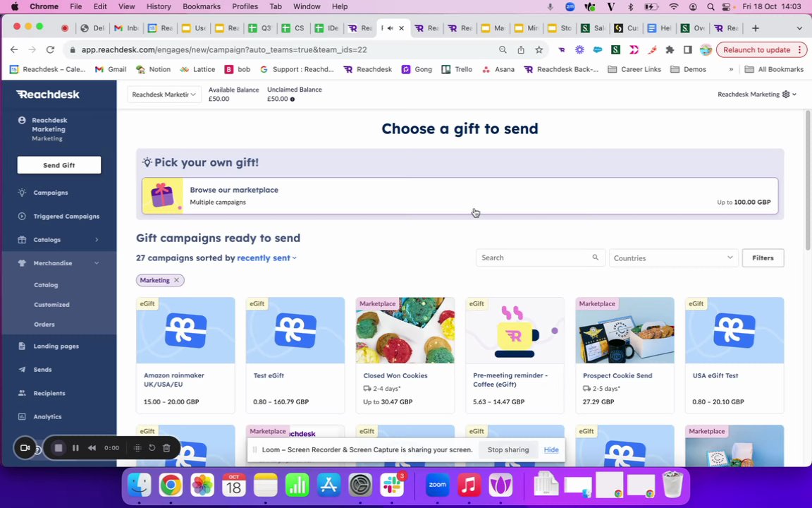Click Relaunch to update Chrome
The image size is (812, 508).
point(761,50)
